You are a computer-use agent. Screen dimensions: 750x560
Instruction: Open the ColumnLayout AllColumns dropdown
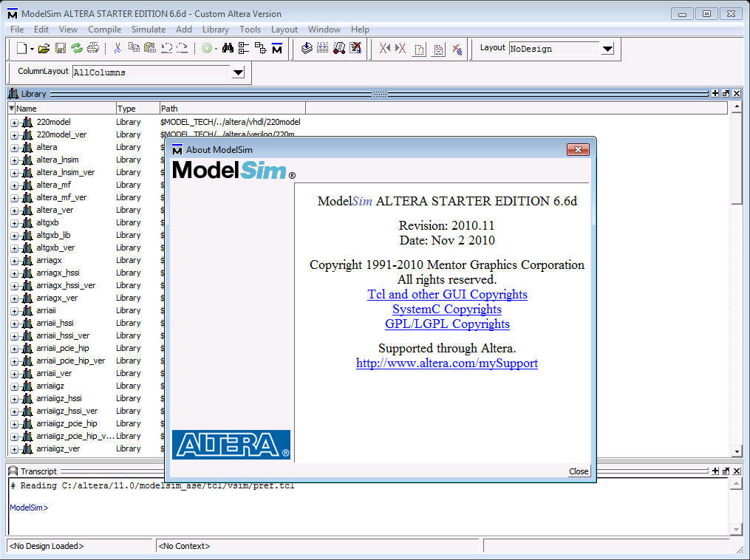(x=238, y=72)
